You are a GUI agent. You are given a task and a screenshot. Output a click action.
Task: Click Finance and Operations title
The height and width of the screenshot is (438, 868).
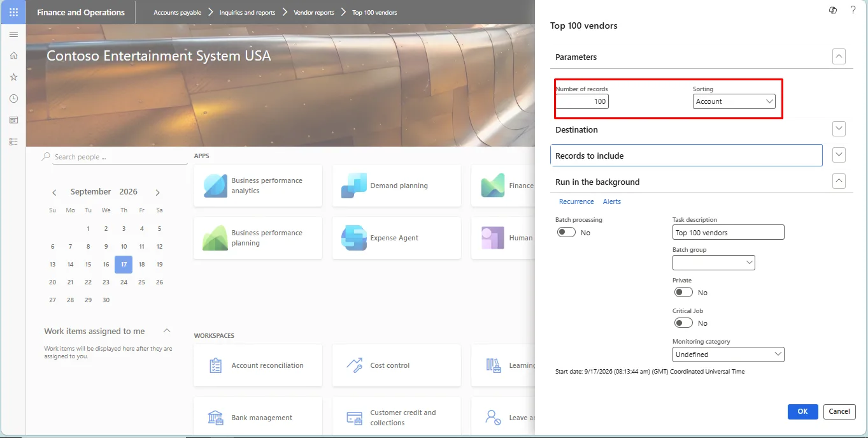(x=81, y=13)
